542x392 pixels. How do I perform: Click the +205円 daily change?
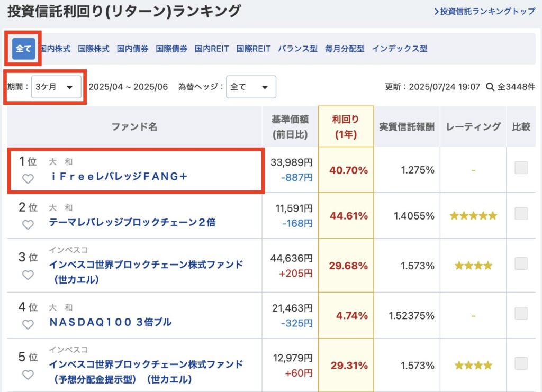point(296,274)
